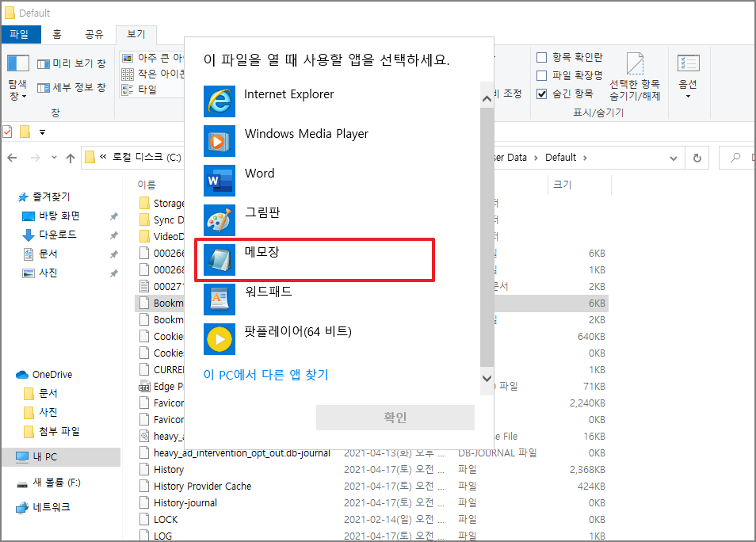Select the 보기 tab
756x542 pixels.
pos(136,34)
